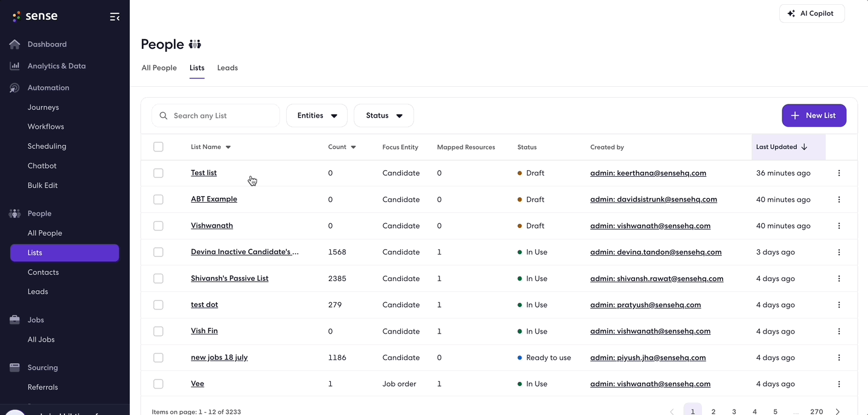
Task: Click the New List button
Action: point(814,116)
